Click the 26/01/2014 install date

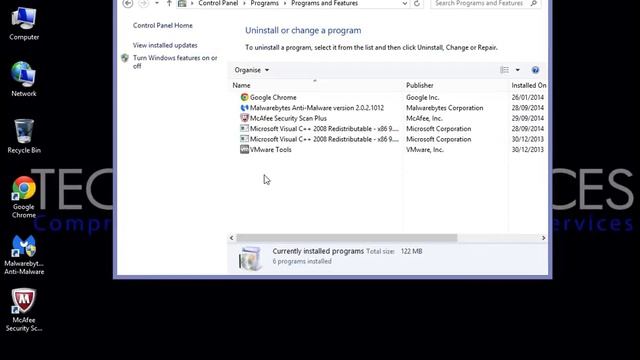click(x=527, y=98)
